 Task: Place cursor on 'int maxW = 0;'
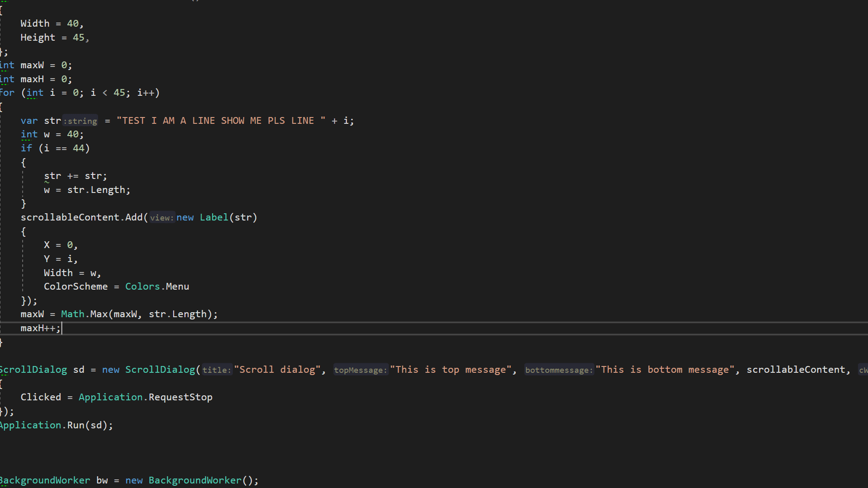[x=36, y=65]
